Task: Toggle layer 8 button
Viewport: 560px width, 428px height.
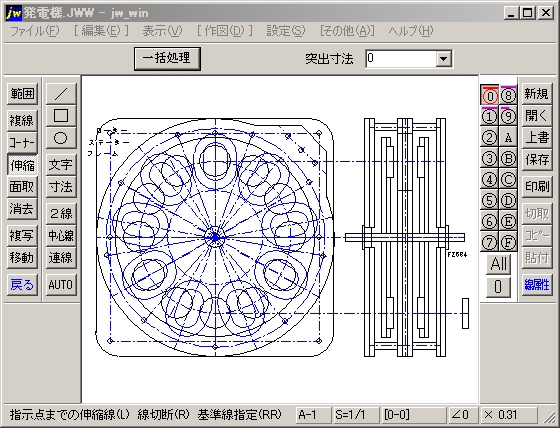Action: click(x=508, y=95)
